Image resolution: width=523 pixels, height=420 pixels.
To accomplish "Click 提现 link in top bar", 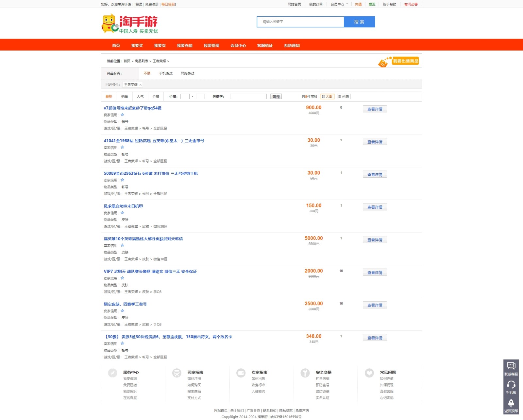I will point(372,4).
